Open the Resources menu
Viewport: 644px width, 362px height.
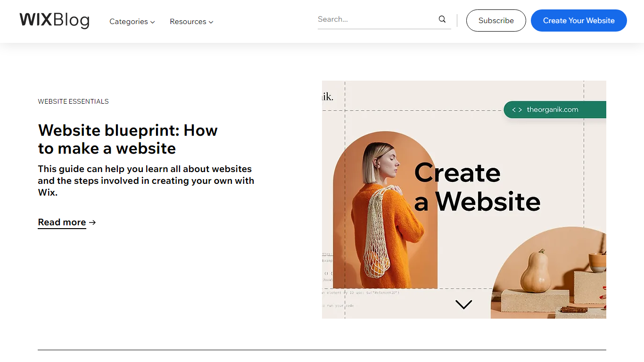coord(188,22)
